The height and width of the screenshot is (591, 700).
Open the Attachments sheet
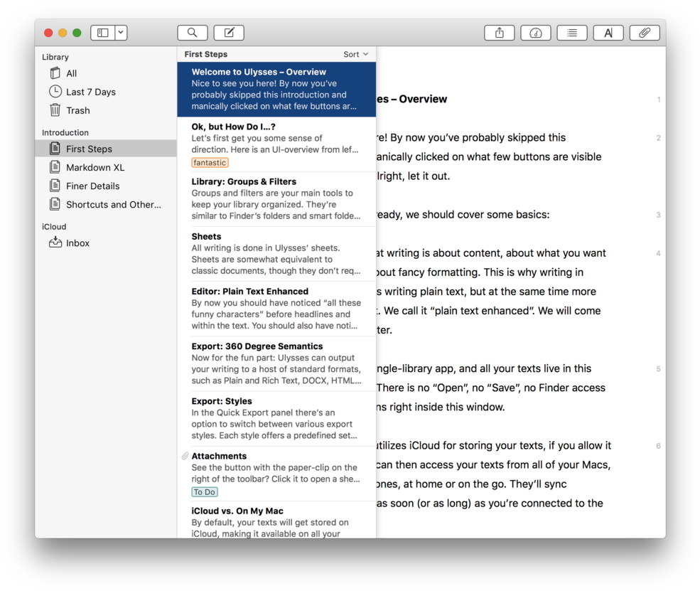(276, 474)
